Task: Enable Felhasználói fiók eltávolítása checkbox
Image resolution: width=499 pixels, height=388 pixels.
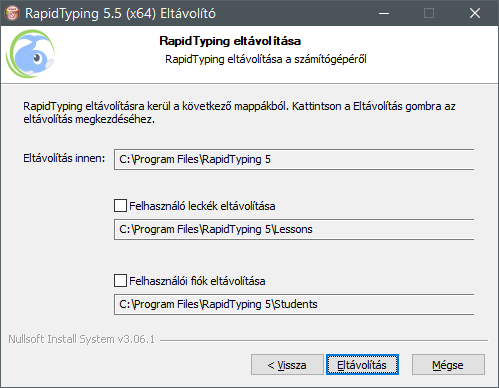Action: [120, 281]
